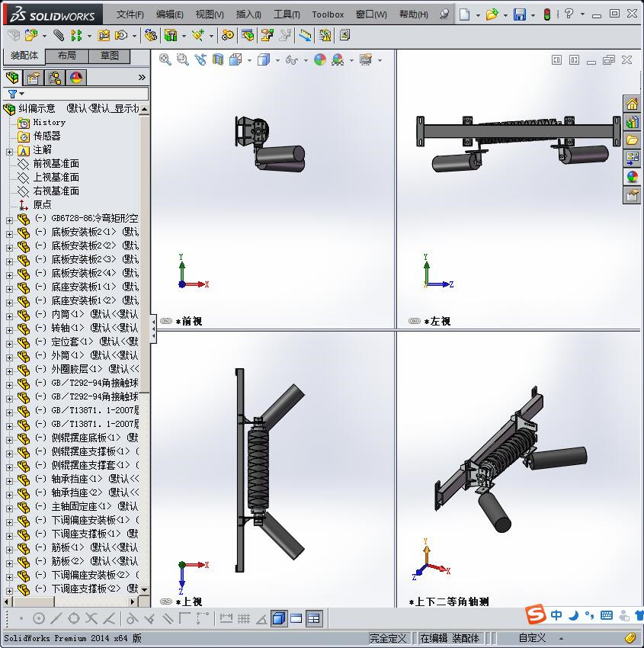Open the View Orientation dropdown arrow
Image resolution: width=644 pixels, height=648 pixels.
(x=249, y=60)
